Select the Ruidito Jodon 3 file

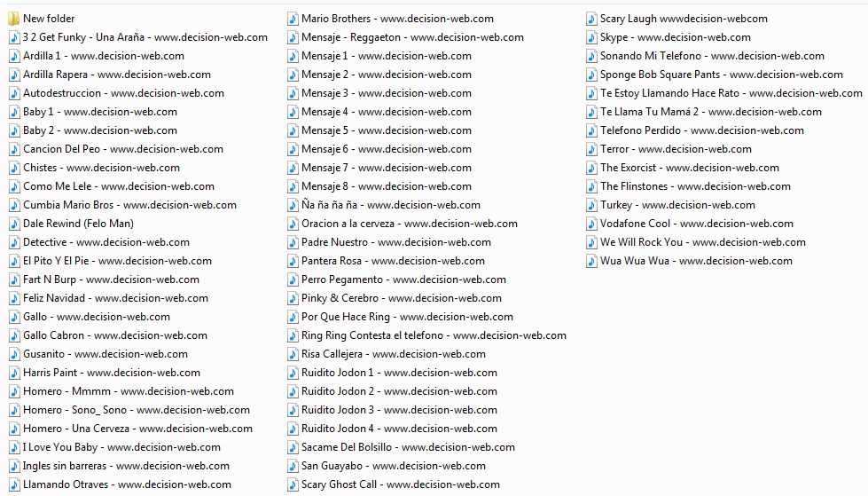coord(399,410)
